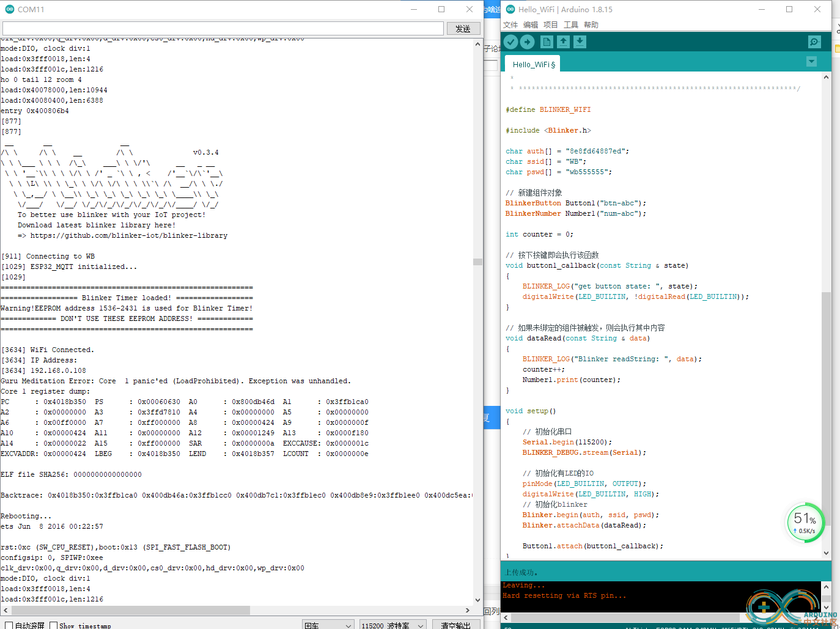Click the Verify (checkmark) toolbar icon

coord(511,42)
